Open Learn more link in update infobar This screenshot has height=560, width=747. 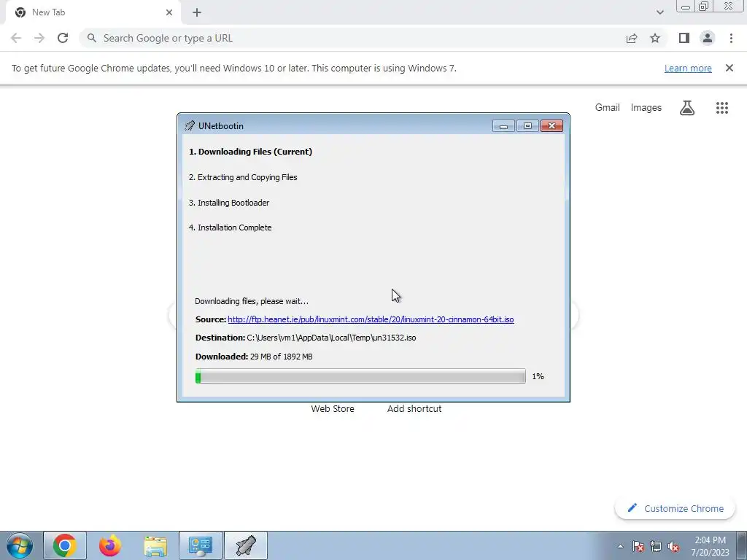pyautogui.click(x=688, y=68)
